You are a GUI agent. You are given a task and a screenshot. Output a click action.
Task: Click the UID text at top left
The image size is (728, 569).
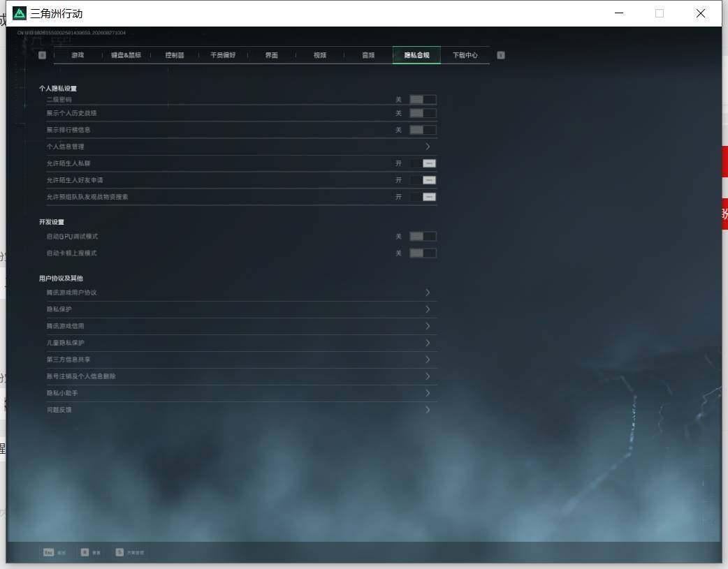click(71, 33)
